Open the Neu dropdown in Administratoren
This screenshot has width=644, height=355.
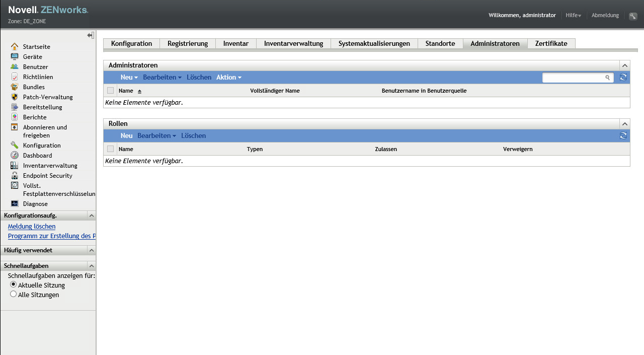coord(129,77)
